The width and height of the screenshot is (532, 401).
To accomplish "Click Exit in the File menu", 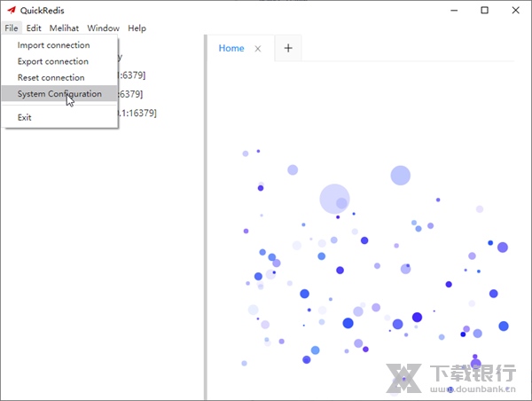I will (25, 117).
